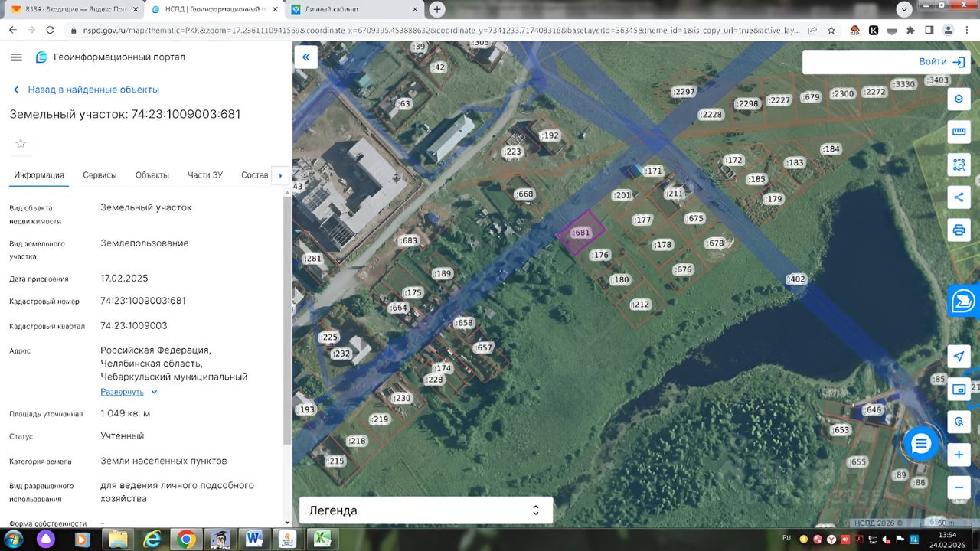Activate the area search selection tool
The height and width of the screenshot is (551, 980).
click(959, 165)
